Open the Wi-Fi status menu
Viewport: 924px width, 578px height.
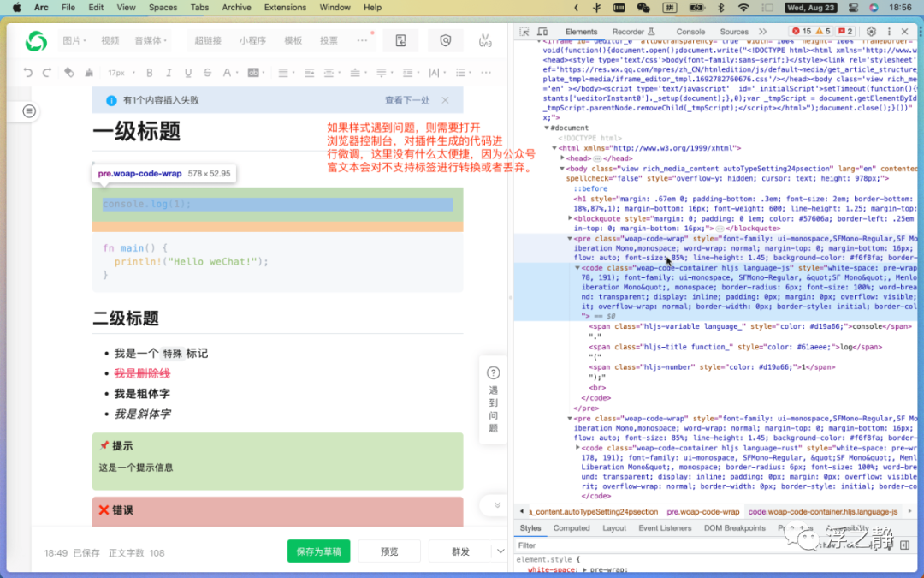click(743, 8)
